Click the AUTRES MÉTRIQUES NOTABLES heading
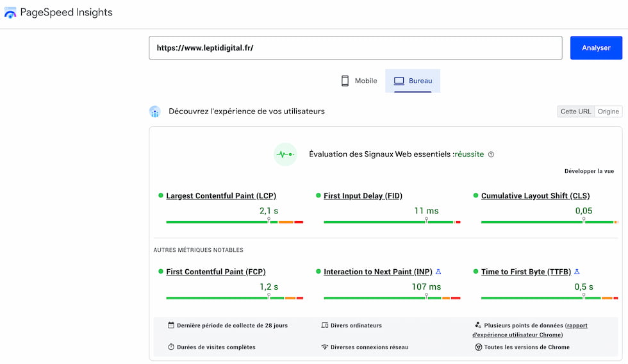 198,250
